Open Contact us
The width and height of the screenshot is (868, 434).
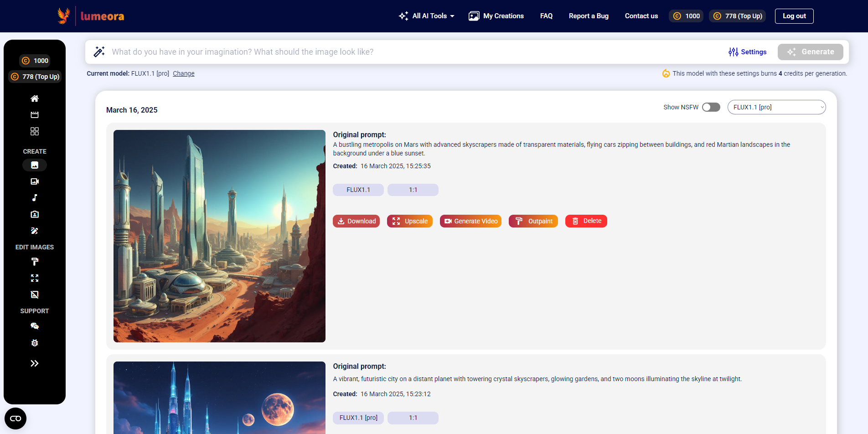[641, 16]
